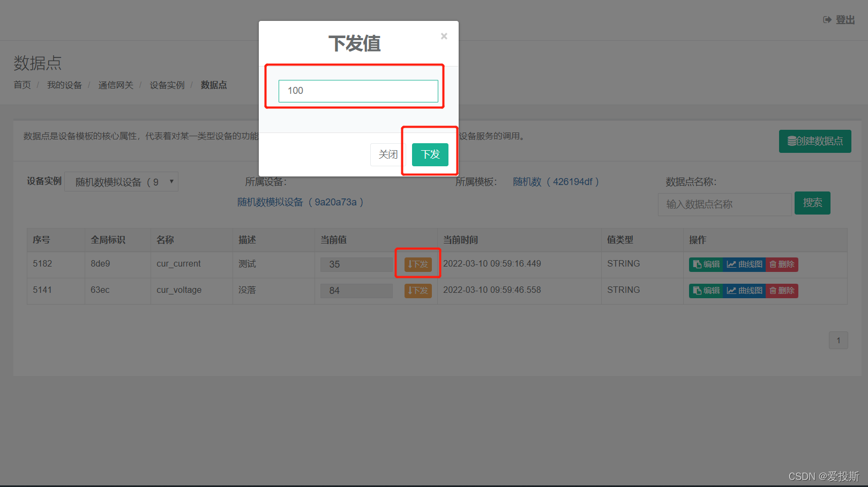Viewport: 868px width, 487px height.
Task: Close the 下发值 dialog with X
Action: (x=444, y=36)
